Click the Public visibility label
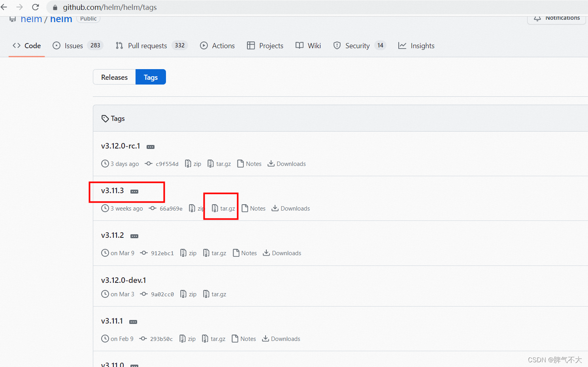The width and height of the screenshot is (588, 367). click(x=88, y=19)
